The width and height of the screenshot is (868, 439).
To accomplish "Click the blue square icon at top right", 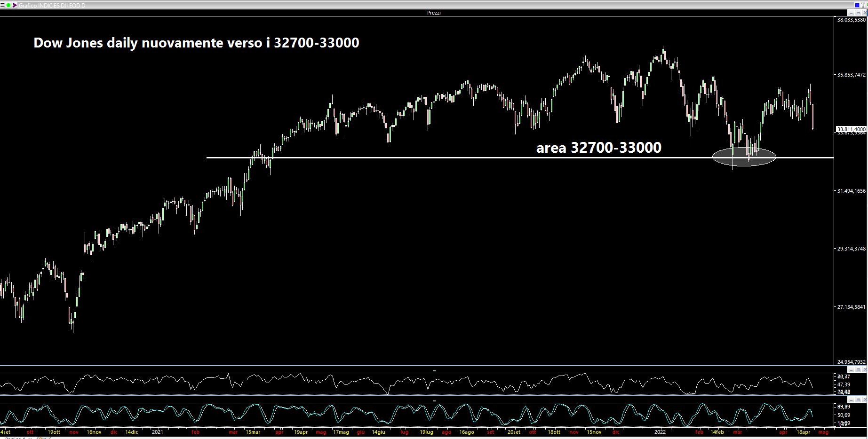I will click(857, 5).
